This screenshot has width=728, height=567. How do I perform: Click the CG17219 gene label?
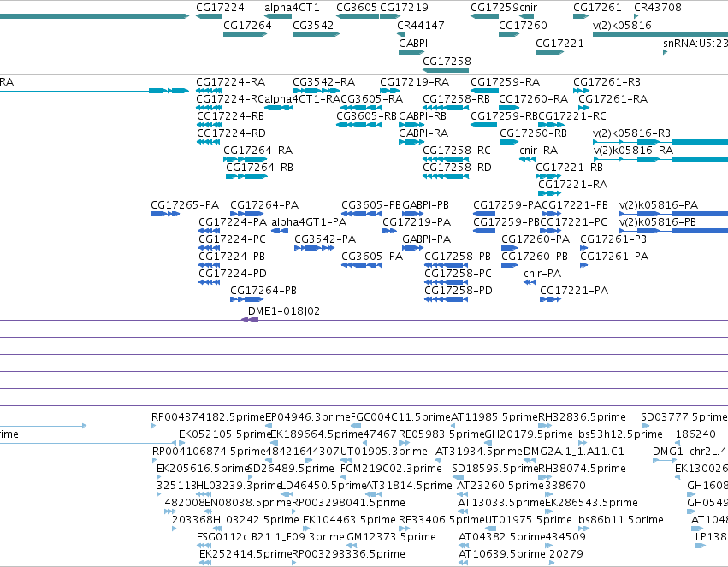pos(404,8)
